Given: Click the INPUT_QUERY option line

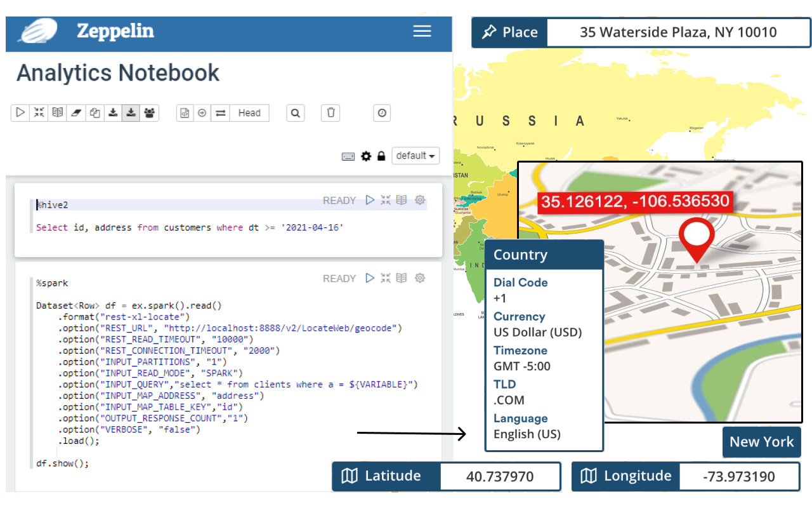Looking at the screenshot, I should tap(239, 384).
